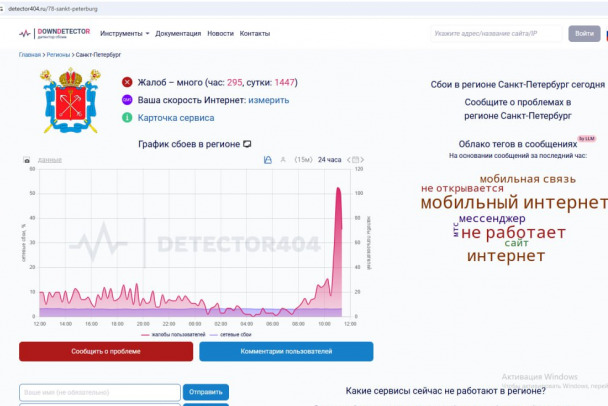Click the Downdetector logo icon
608x406 pixels.
pos(27,33)
